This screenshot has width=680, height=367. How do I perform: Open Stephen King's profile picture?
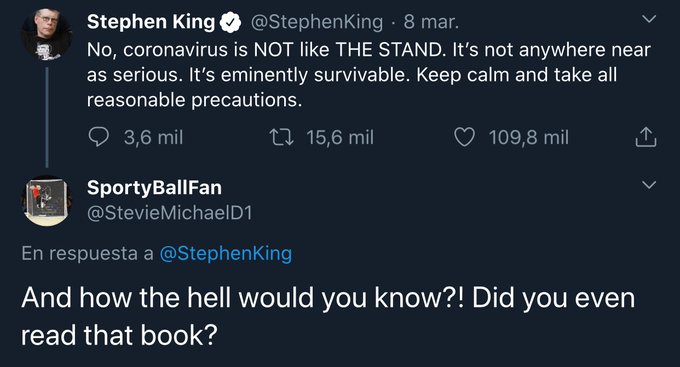pyautogui.click(x=46, y=34)
